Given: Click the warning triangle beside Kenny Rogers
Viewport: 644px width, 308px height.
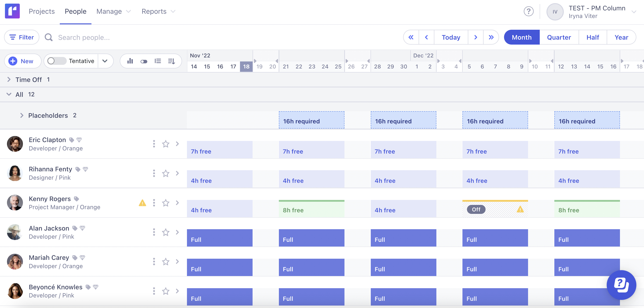Looking at the screenshot, I should [x=142, y=203].
